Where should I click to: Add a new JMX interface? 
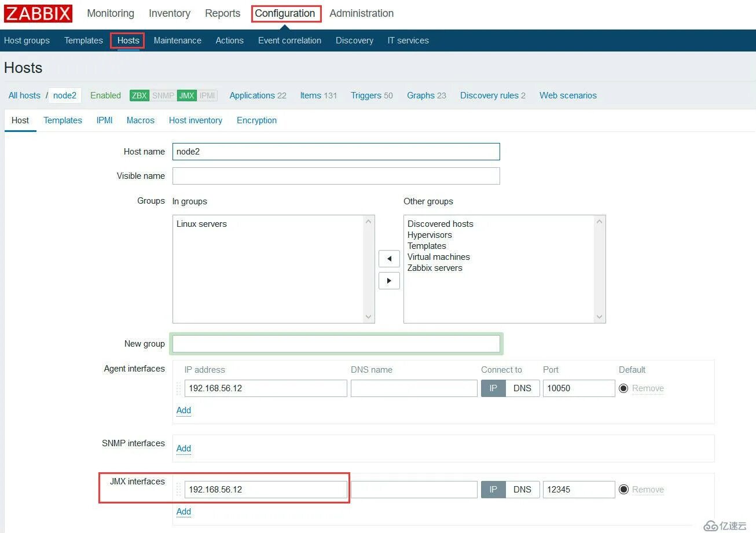(x=184, y=512)
